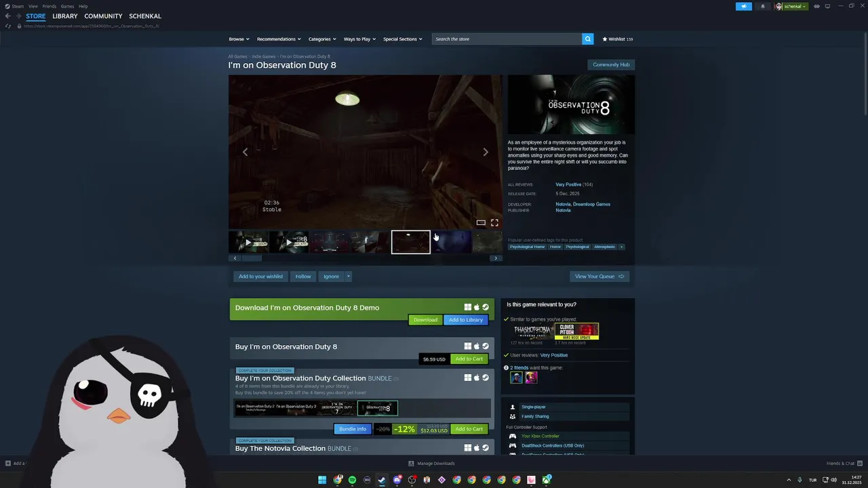
Task: Open Friends & Chat panel
Action: [x=844, y=464]
